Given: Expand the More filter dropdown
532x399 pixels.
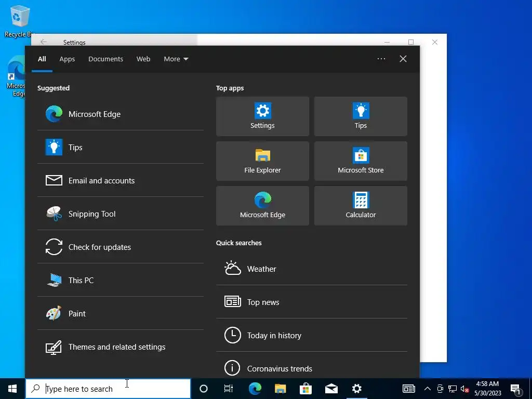Looking at the screenshot, I should (176, 59).
